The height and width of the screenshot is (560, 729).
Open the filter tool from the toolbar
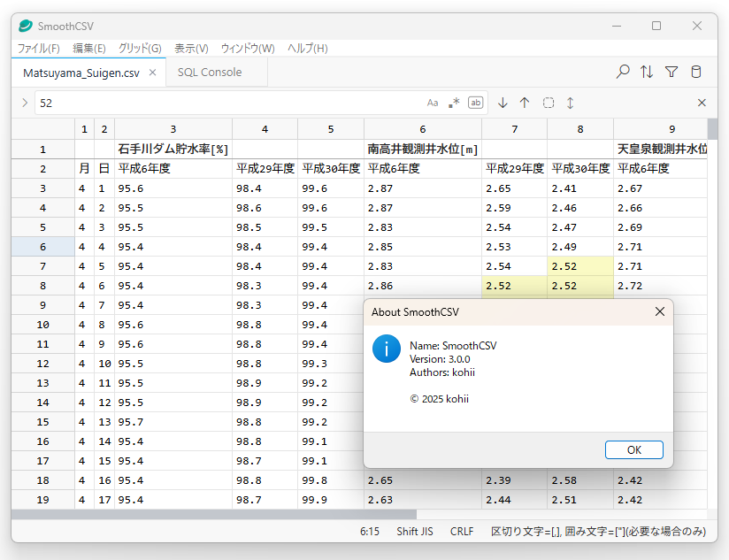click(671, 72)
